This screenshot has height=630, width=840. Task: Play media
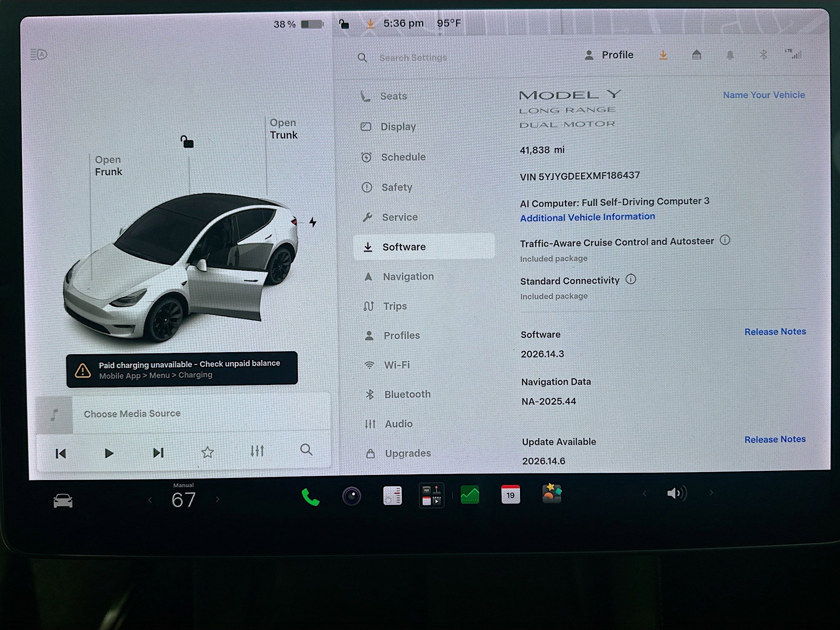109,453
